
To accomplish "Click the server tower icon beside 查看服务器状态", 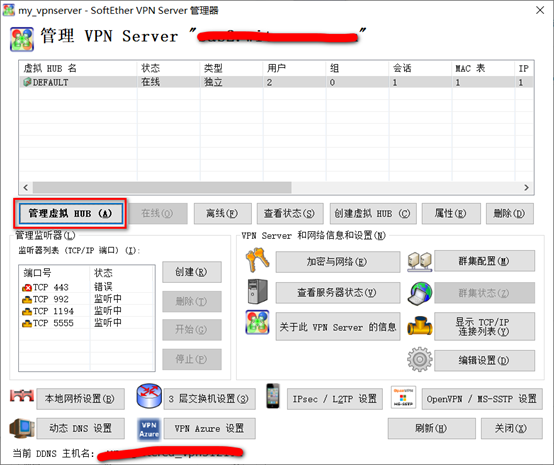I will (258, 292).
